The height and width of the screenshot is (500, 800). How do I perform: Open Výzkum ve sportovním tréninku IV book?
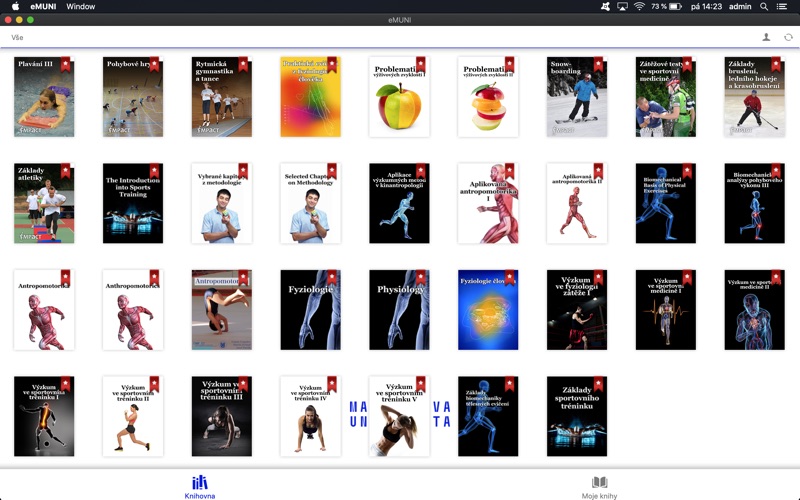[x=310, y=416]
